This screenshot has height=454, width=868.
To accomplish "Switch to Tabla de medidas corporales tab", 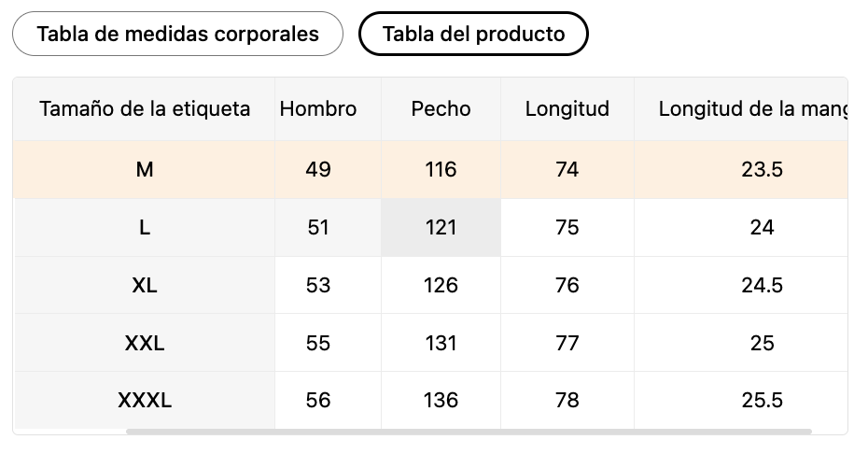I will [x=177, y=34].
